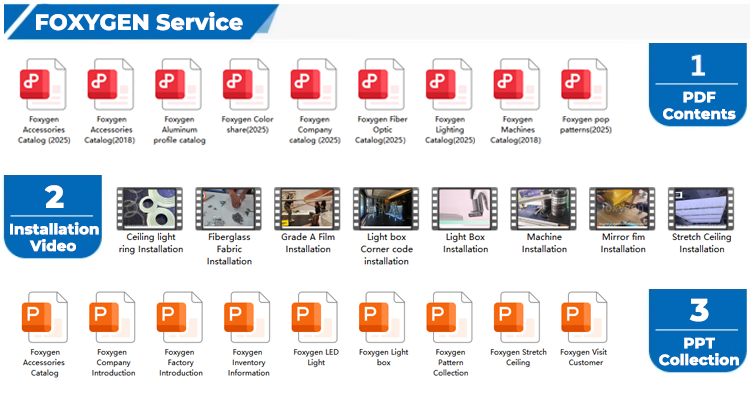Click the PPT Collection section label
This screenshot has height=400, width=750.
[699, 332]
